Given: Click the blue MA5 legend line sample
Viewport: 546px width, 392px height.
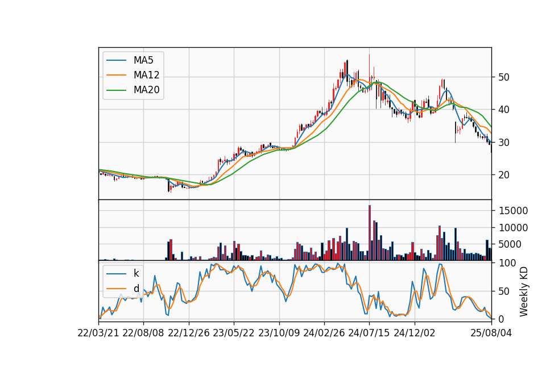Looking at the screenshot, I should pyautogui.click(x=116, y=60).
